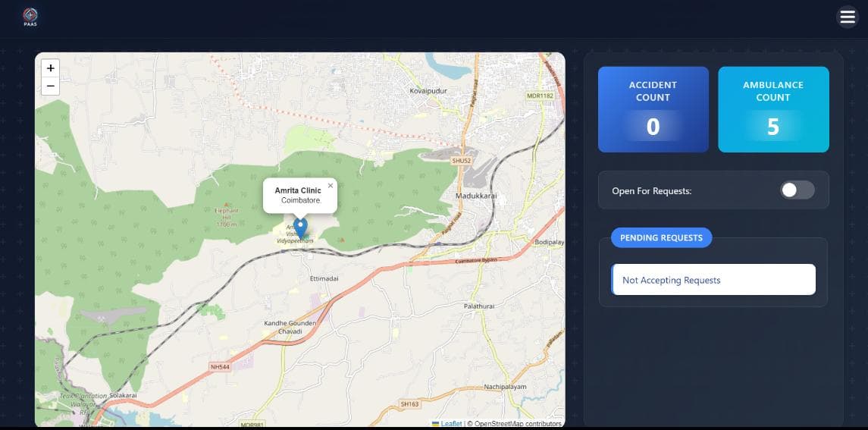
Task: Click the SHU52 road shield
Action: click(461, 161)
